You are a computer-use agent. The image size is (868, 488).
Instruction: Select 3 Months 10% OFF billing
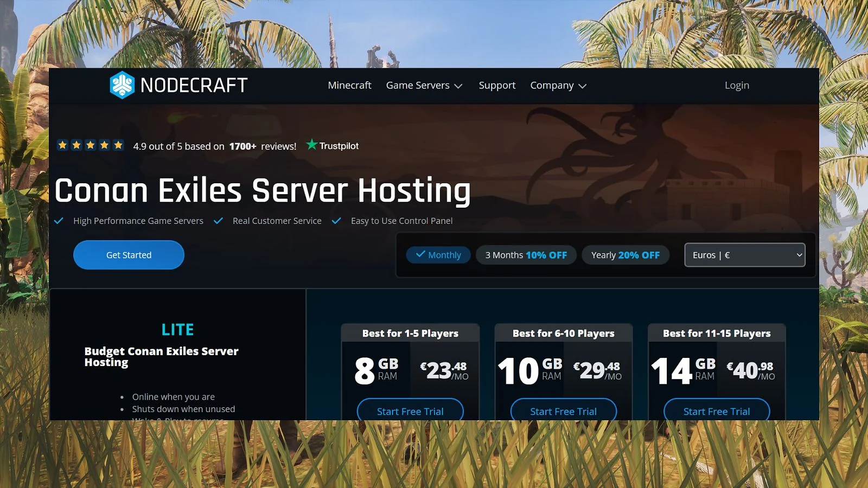coord(526,255)
